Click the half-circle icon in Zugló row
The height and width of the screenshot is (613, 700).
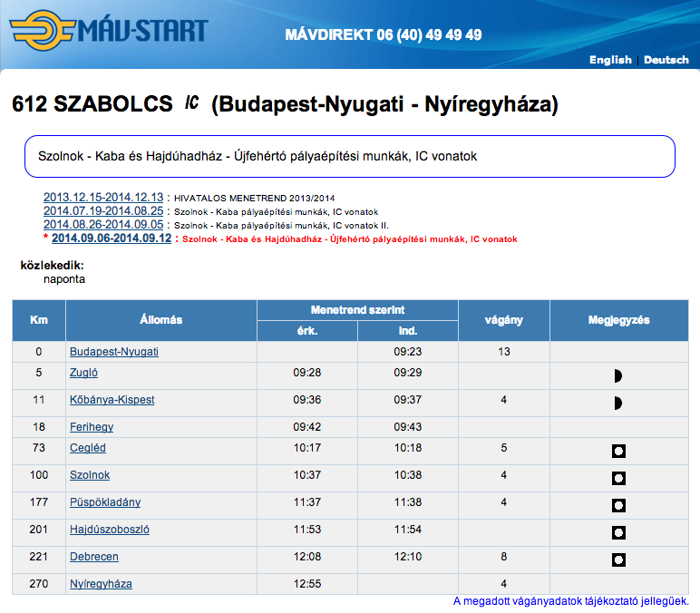[x=618, y=376]
